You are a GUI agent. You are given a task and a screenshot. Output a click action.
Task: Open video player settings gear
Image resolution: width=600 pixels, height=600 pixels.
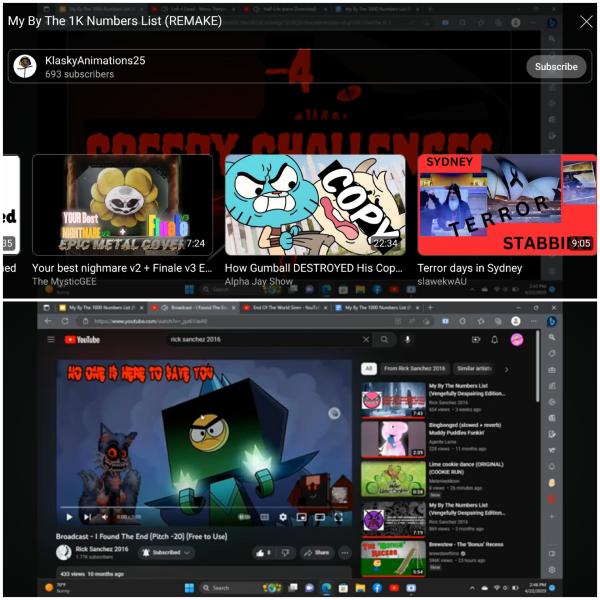pyautogui.click(x=283, y=517)
